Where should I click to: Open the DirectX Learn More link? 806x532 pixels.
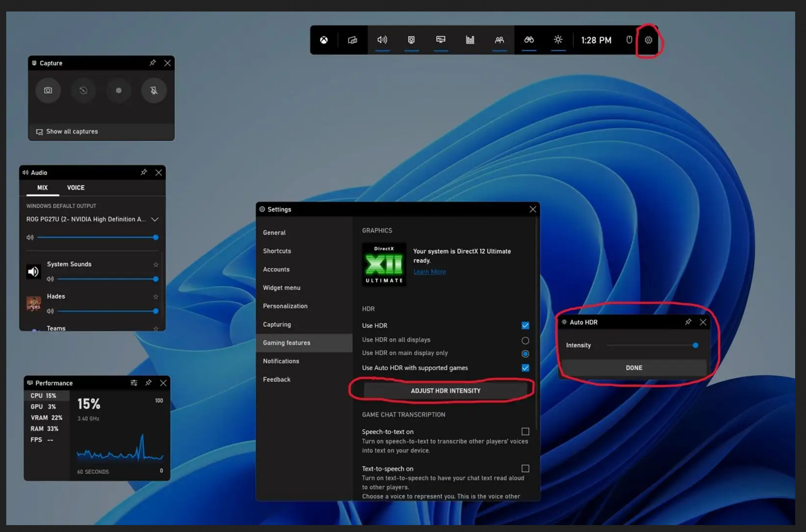[x=429, y=272]
